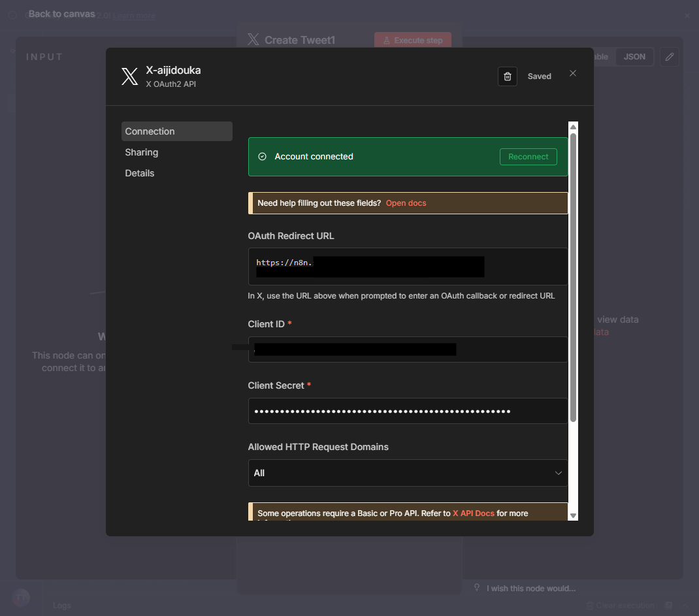Expand the Allowed HTTP Request Domains dropdown

pos(407,473)
